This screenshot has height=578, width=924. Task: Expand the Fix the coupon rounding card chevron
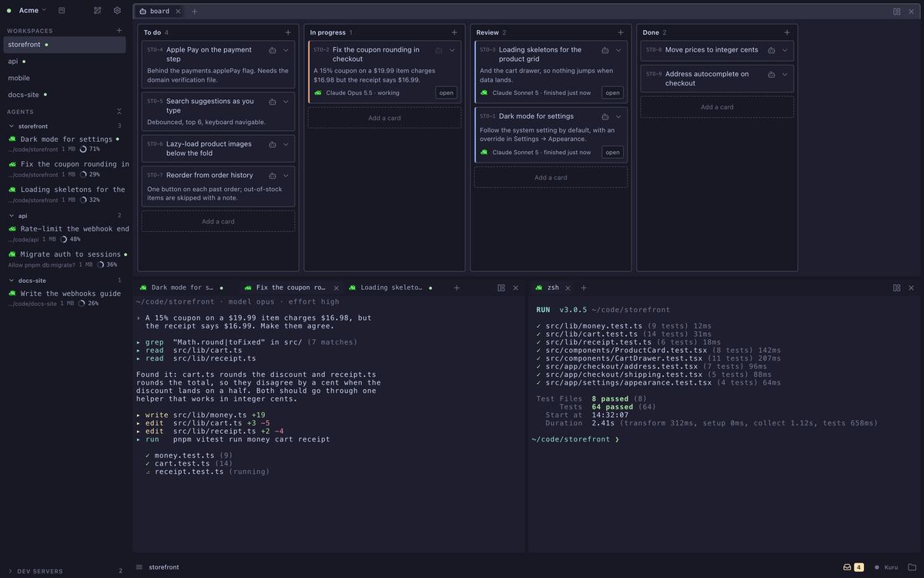[x=452, y=50]
